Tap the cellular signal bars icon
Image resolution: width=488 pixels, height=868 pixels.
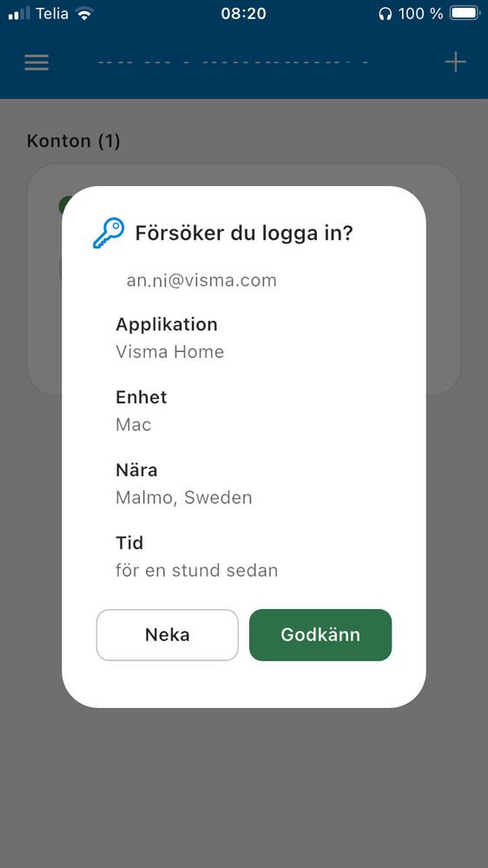(x=19, y=14)
